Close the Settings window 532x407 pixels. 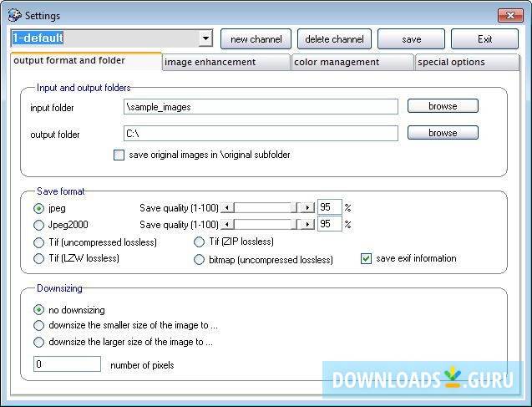(510, 15)
